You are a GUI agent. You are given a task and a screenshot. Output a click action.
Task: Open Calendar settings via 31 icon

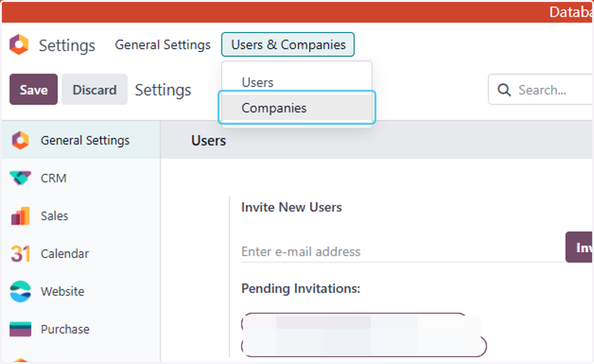[x=20, y=254]
